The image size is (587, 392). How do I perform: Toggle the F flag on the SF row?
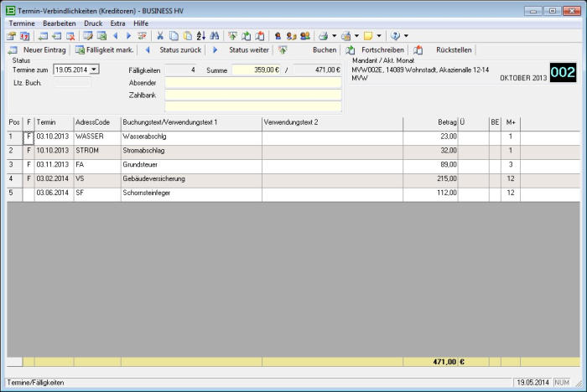[29, 193]
